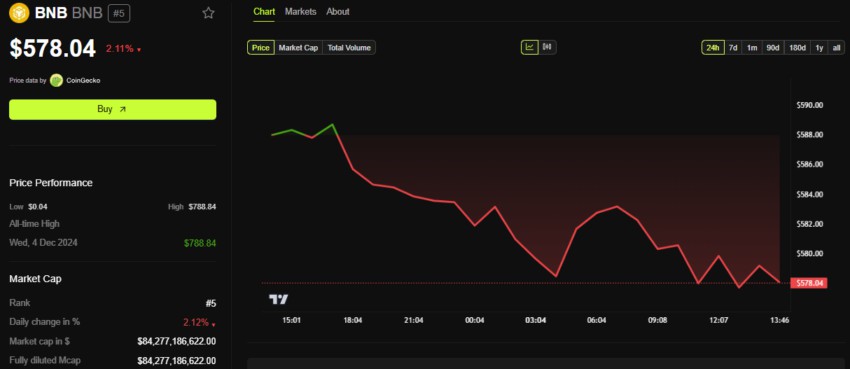Add BNB to favorites with star icon
This screenshot has width=850, height=369.
point(208,13)
